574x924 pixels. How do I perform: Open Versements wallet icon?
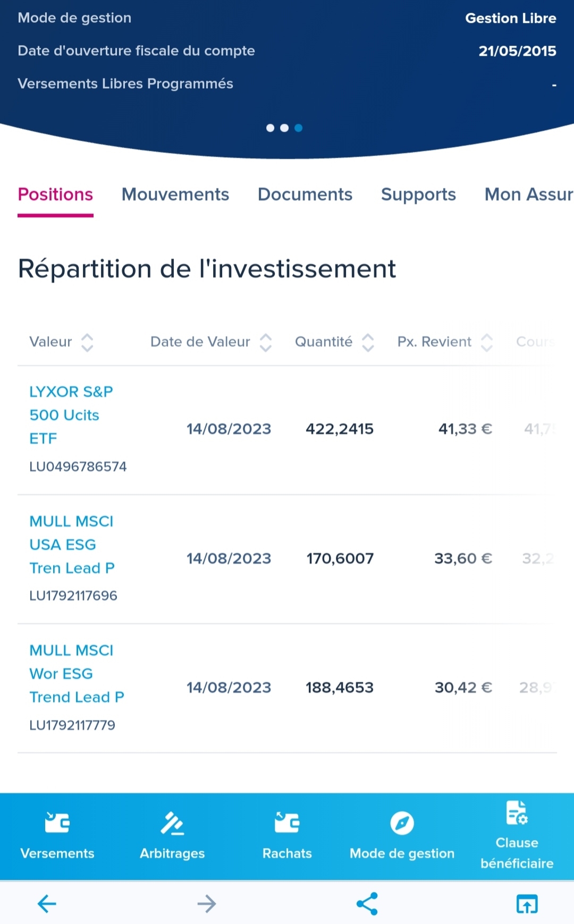(x=57, y=823)
